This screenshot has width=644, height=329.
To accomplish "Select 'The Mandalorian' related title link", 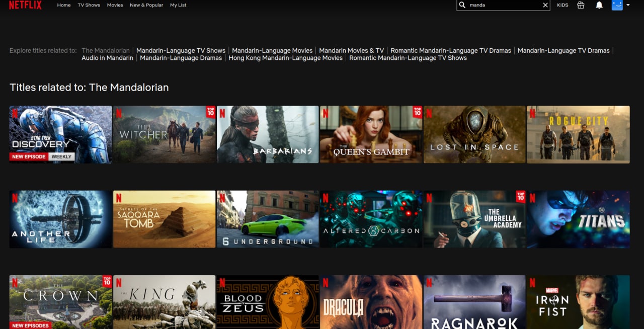I will [106, 50].
